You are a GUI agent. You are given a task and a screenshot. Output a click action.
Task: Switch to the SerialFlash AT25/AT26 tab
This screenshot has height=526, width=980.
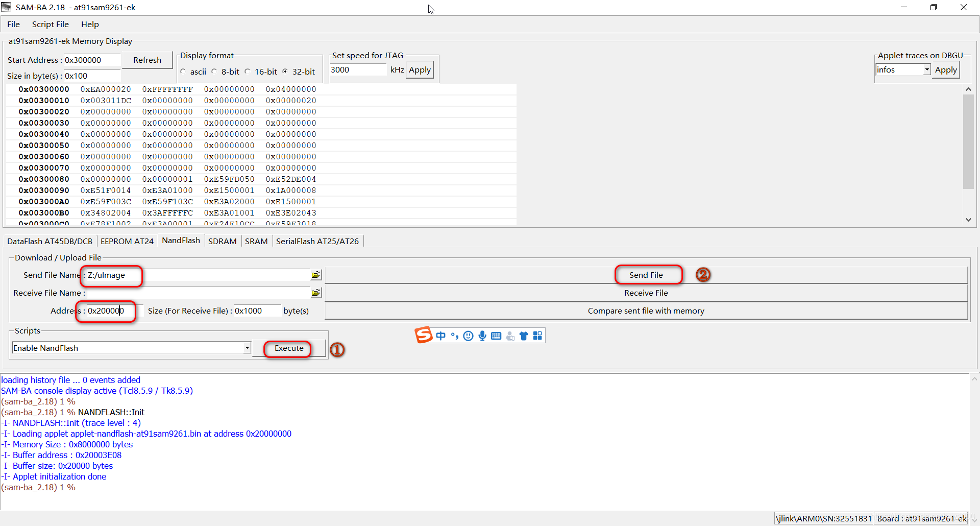[x=317, y=241]
